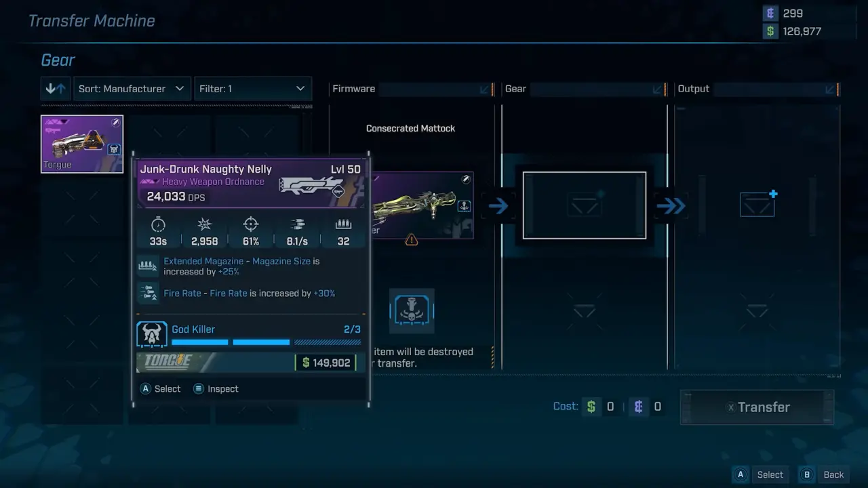Screen dimensions: 868x488
Task: Click the God Killer progress bar
Action: point(266,342)
